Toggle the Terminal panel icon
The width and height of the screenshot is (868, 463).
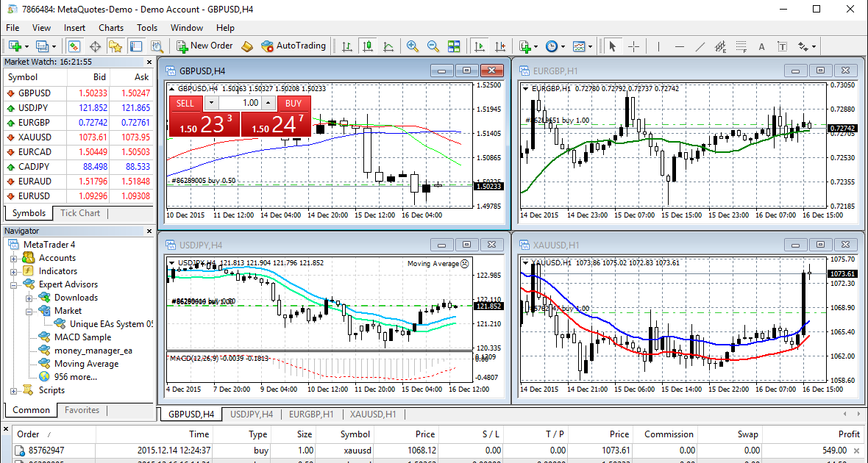pos(136,46)
